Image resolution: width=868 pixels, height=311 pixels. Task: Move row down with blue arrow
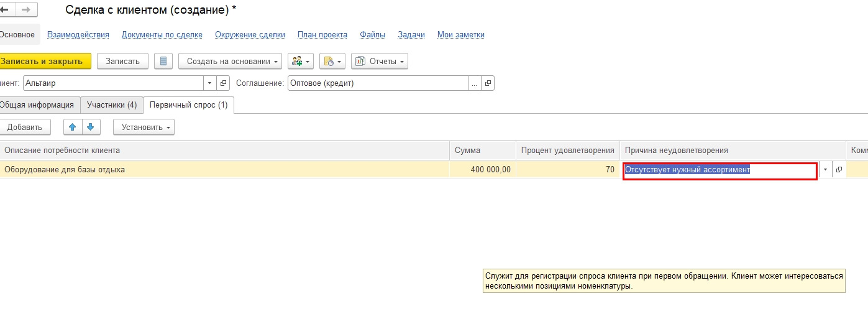pos(91,127)
